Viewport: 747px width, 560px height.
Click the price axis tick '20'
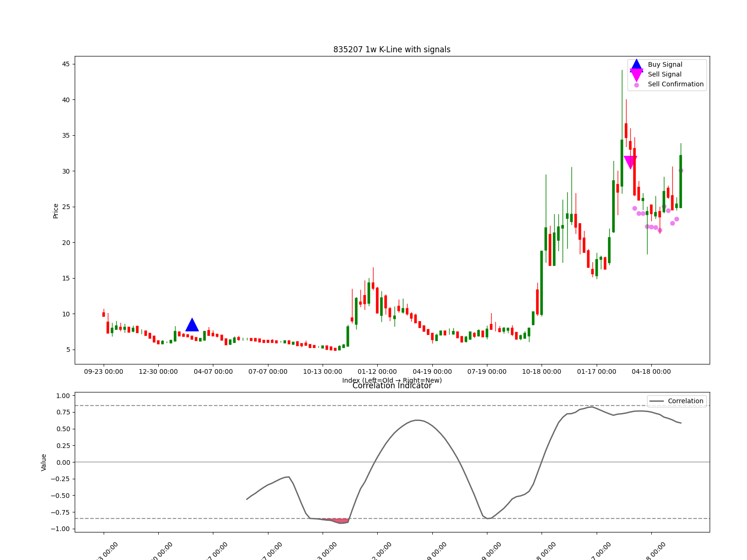click(66, 243)
